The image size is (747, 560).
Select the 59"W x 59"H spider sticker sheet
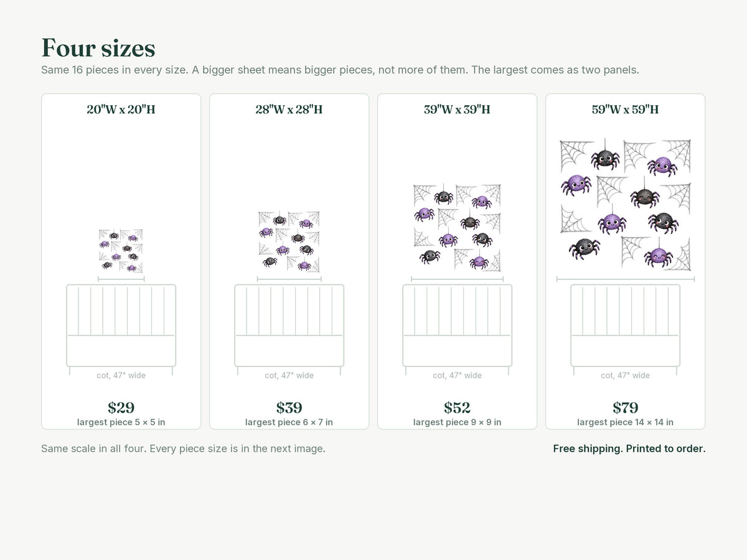tap(625, 205)
